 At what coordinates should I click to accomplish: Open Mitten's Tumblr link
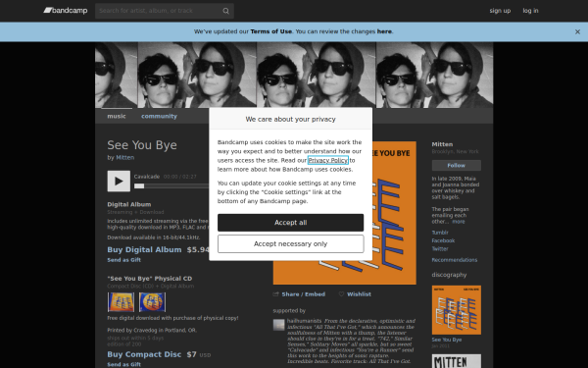tap(440, 233)
